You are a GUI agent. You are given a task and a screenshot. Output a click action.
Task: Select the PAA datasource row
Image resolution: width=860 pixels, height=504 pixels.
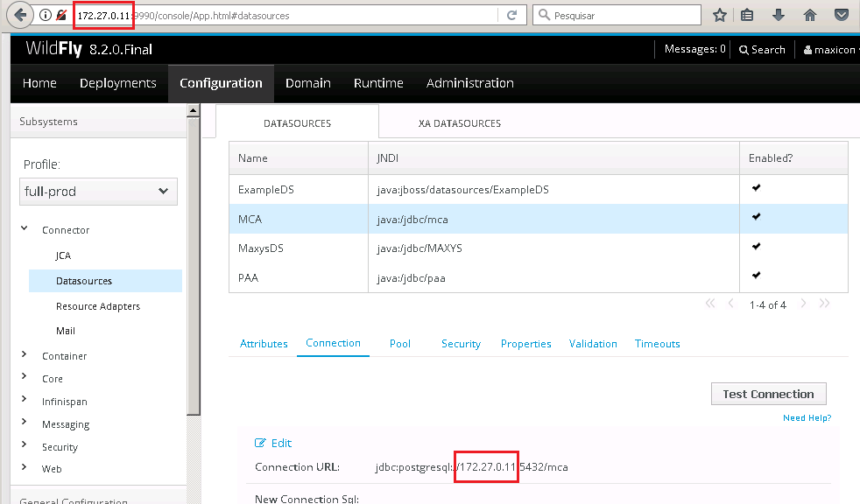(538, 277)
